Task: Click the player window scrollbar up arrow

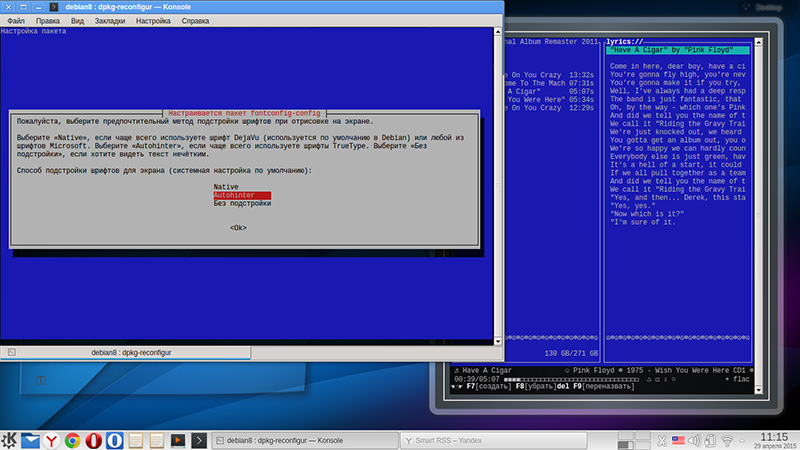Action: point(758,42)
